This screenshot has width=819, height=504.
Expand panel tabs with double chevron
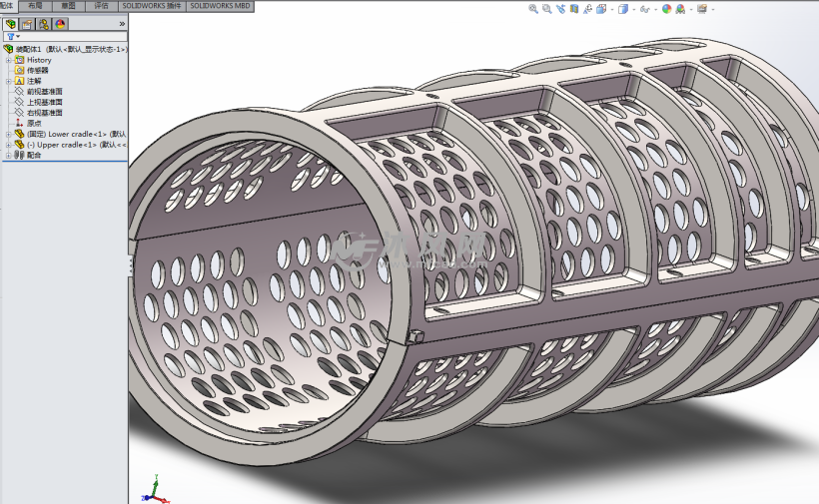point(122,24)
